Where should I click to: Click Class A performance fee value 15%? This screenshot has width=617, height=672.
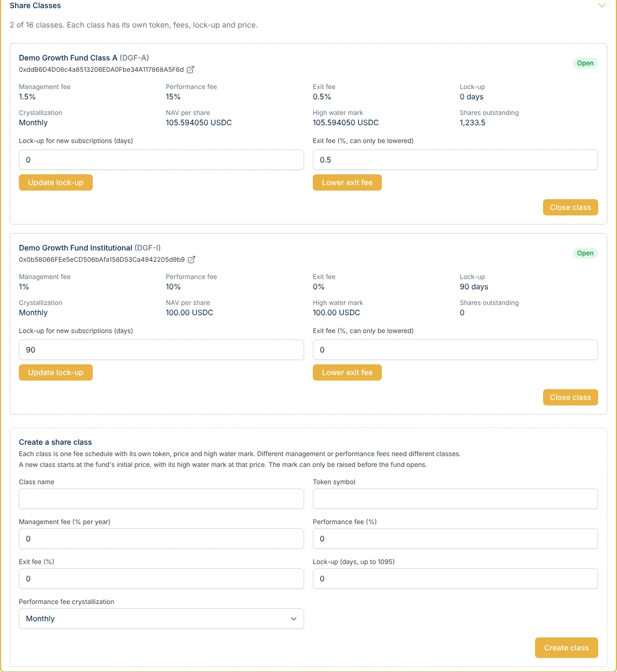[x=173, y=97]
